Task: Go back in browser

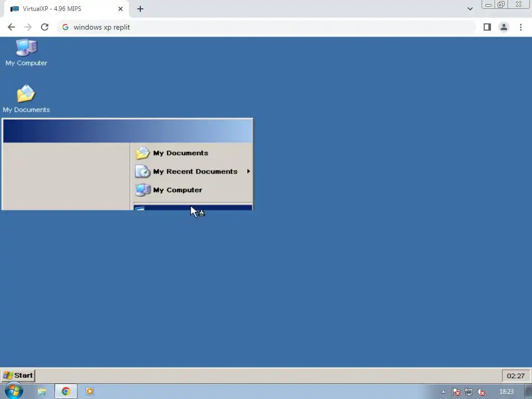Action: click(x=11, y=27)
